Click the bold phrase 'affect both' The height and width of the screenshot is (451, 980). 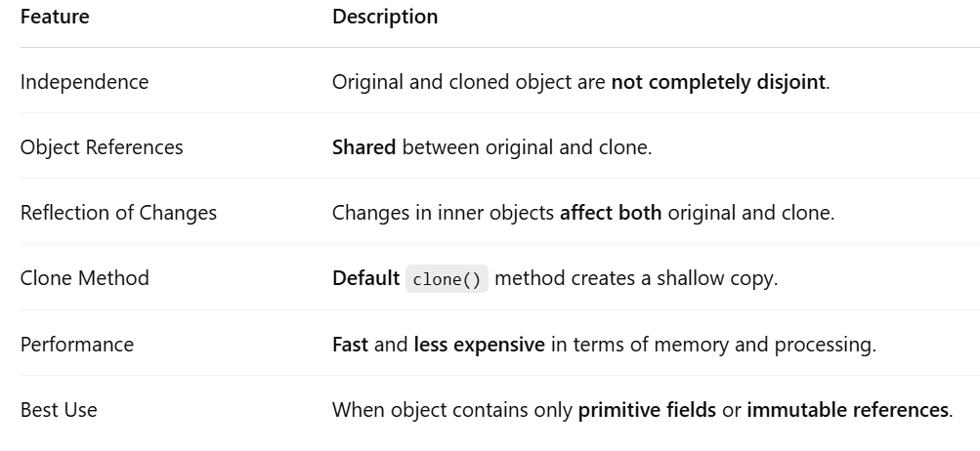point(611,213)
